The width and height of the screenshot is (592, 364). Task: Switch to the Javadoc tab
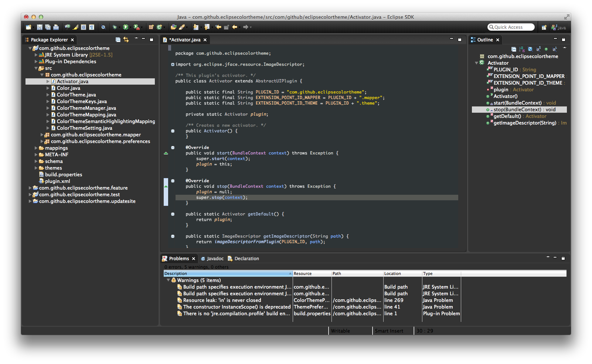point(212,259)
